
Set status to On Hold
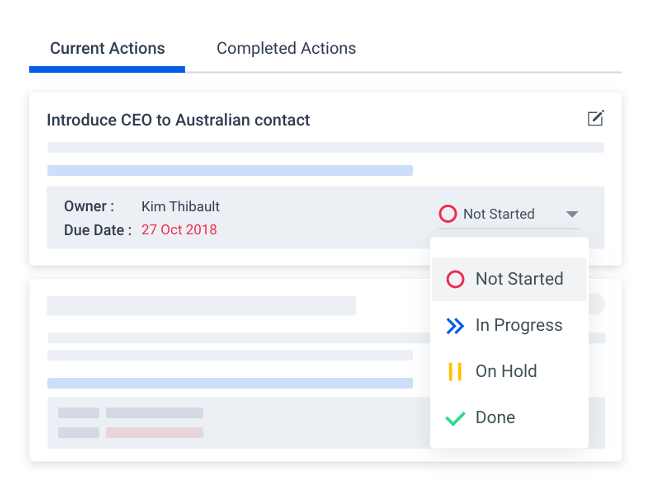(x=506, y=371)
